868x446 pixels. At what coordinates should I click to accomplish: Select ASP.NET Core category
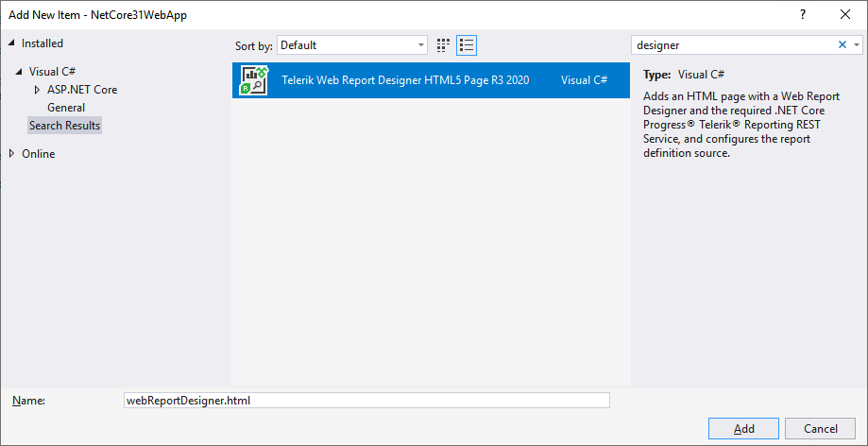click(x=82, y=89)
